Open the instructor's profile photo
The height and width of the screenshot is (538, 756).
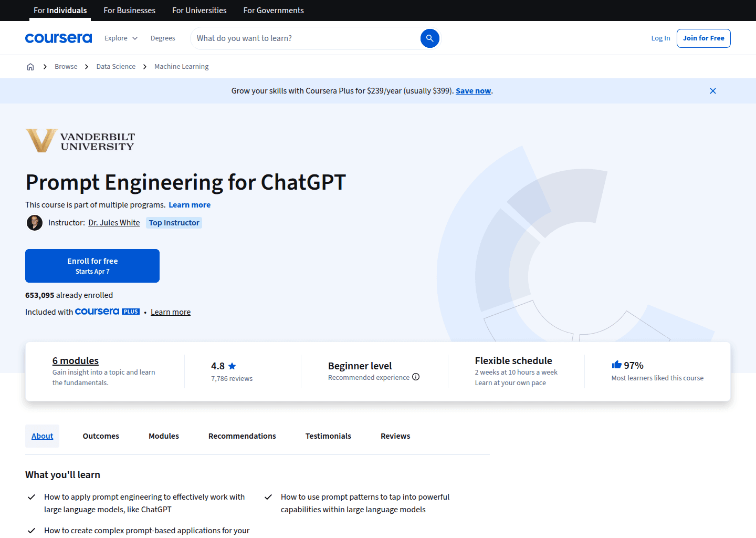(34, 222)
